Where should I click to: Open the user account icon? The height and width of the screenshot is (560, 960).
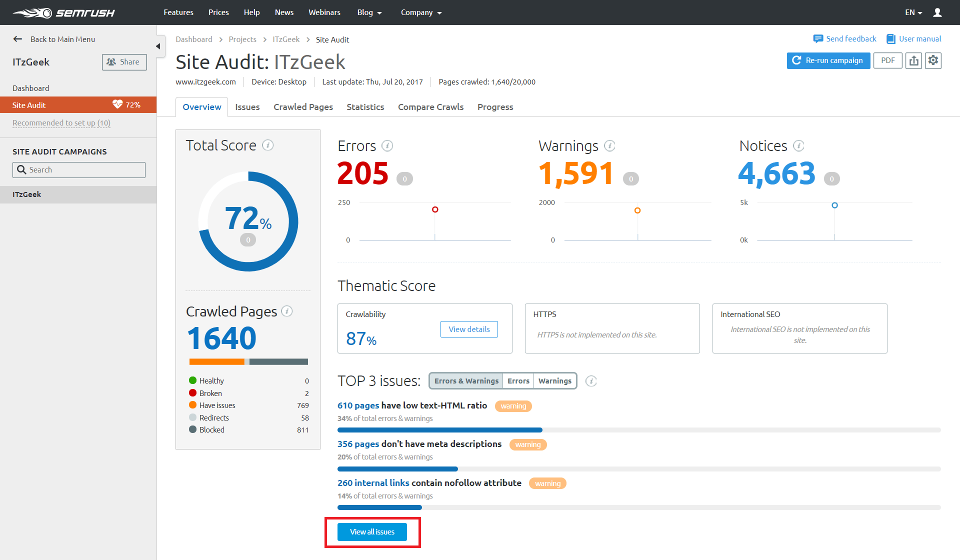pos(937,12)
